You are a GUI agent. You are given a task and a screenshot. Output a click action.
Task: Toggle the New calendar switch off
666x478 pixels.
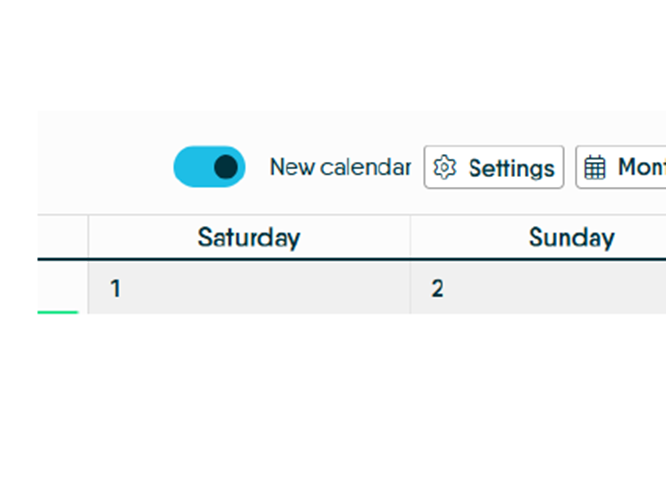[x=209, y=167]
